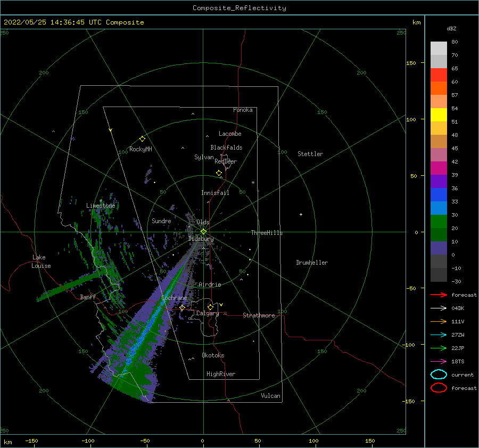Click the white plus marker east of ThreeHills
Screen dimensions: 479x448
click(x=301, y=214)
